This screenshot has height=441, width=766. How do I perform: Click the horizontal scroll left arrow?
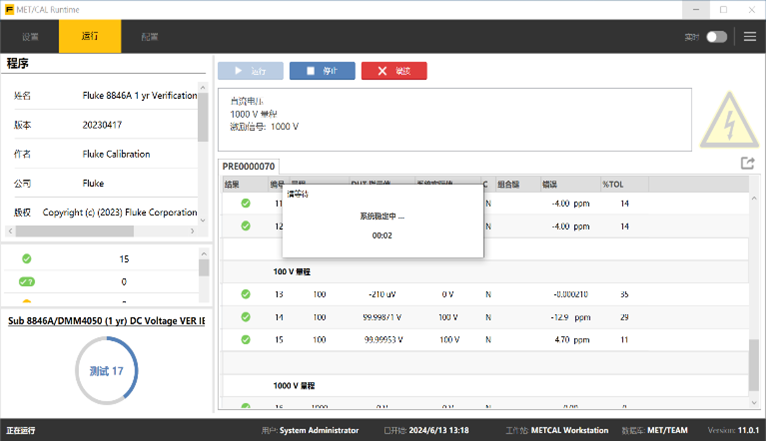(x=10, y=231)
